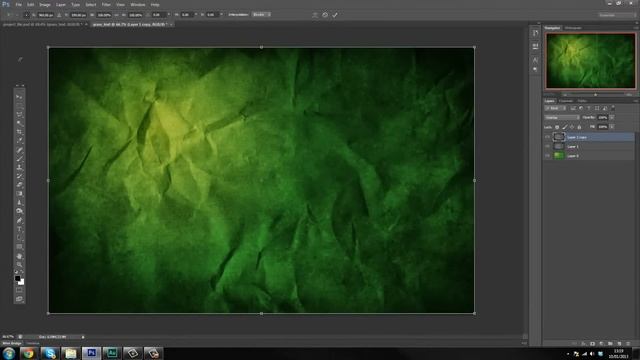
Task: Filter layers by type layers icon
Action: (x=589, y=108)
